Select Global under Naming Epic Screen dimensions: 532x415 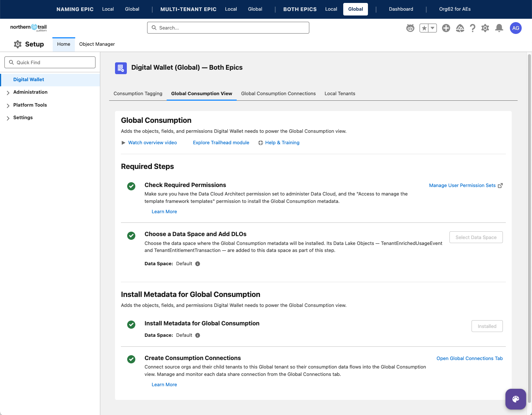tap(132, 9)
